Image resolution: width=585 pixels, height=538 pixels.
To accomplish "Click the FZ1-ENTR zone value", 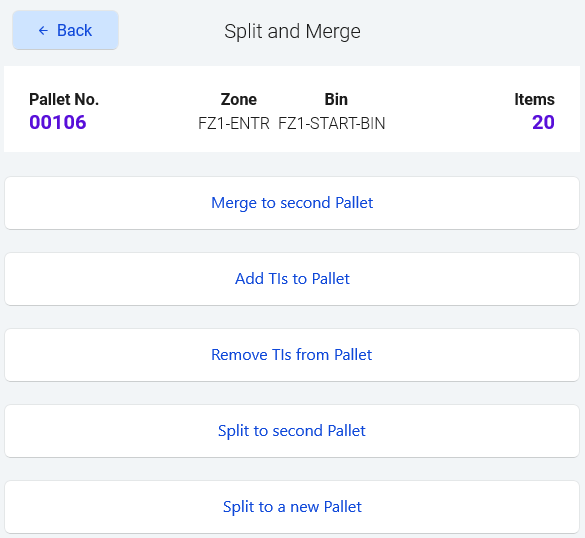I will (x=234, y=123).
